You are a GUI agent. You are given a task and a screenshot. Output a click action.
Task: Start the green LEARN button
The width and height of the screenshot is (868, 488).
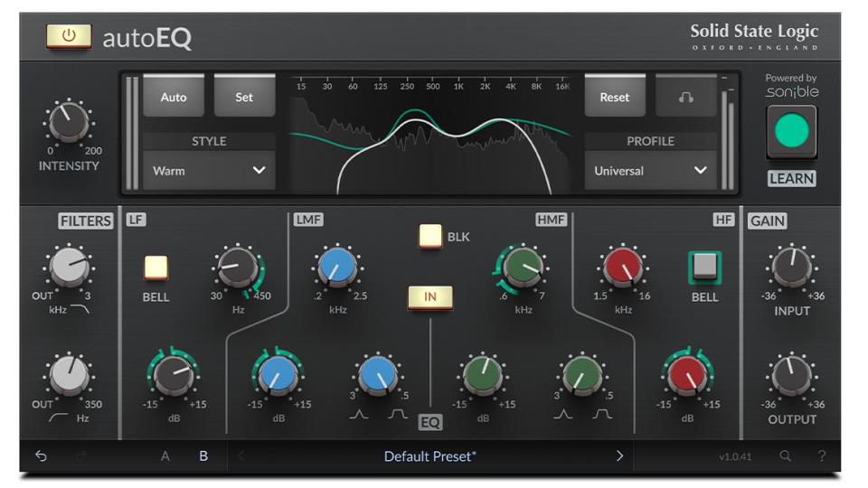click(x=791, y=131)
